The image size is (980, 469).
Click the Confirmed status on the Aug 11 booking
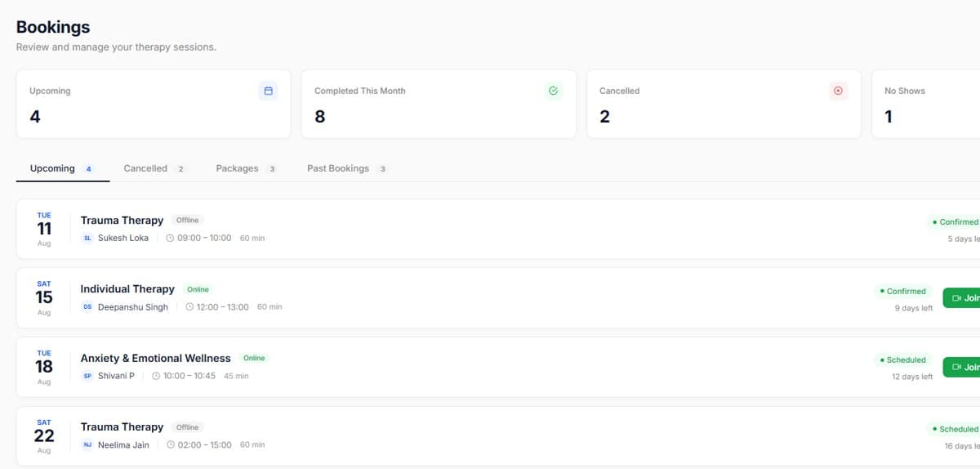point(954,221)
